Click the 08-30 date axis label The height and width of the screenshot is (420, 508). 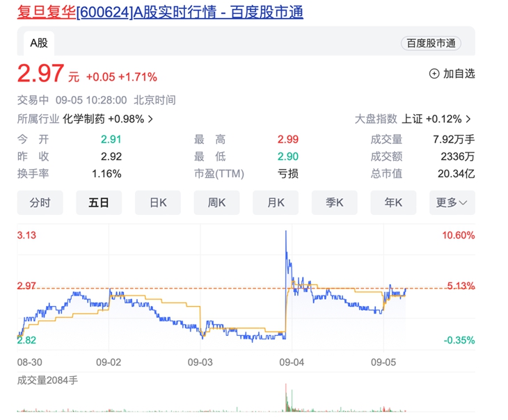tap(29, 362)
